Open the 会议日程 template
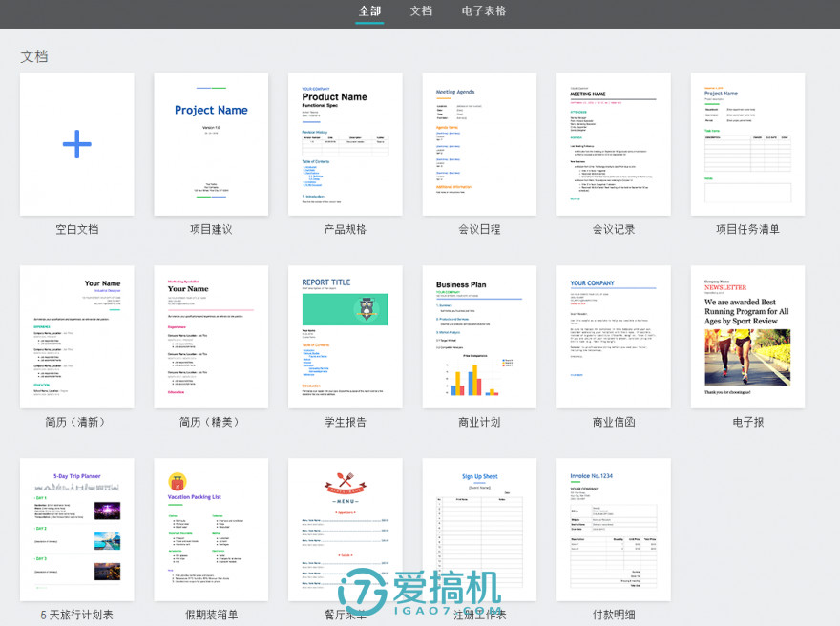The image size is (840, 626). click(479, 144)
